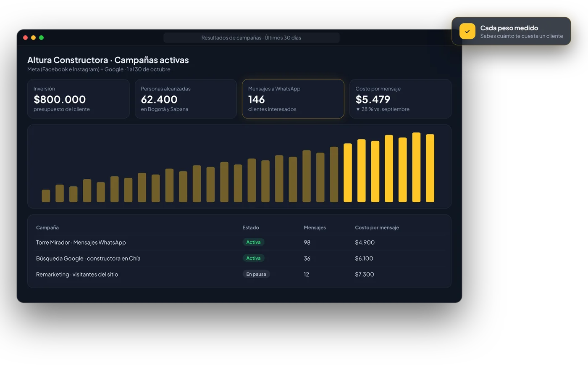Click the 'Activa' badge for Búsqueda Google

[253, 258]
